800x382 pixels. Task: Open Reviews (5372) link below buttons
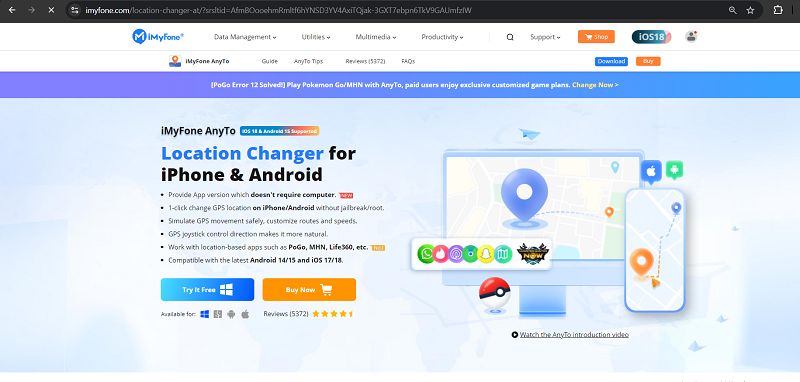pos(286,314)
